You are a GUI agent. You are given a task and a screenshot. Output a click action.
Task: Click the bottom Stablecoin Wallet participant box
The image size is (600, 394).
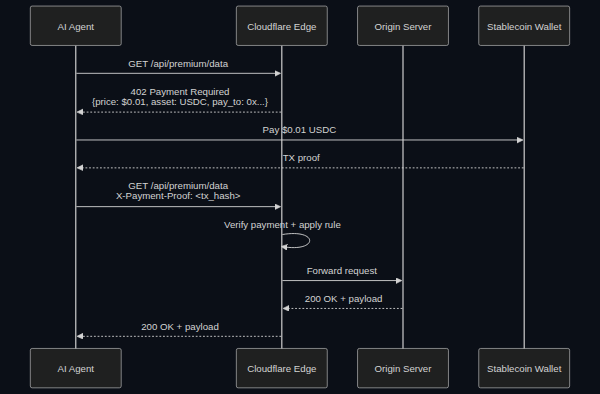click(x=524, y=368)
